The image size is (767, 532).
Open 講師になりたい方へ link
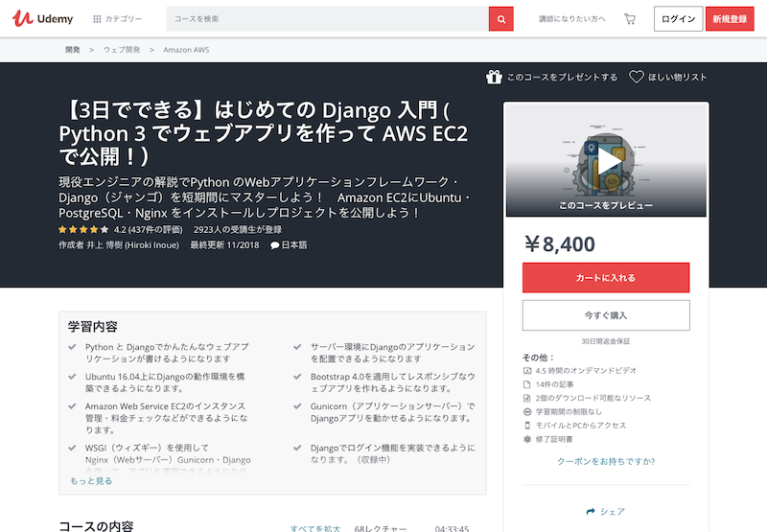[x=571, y=18]
